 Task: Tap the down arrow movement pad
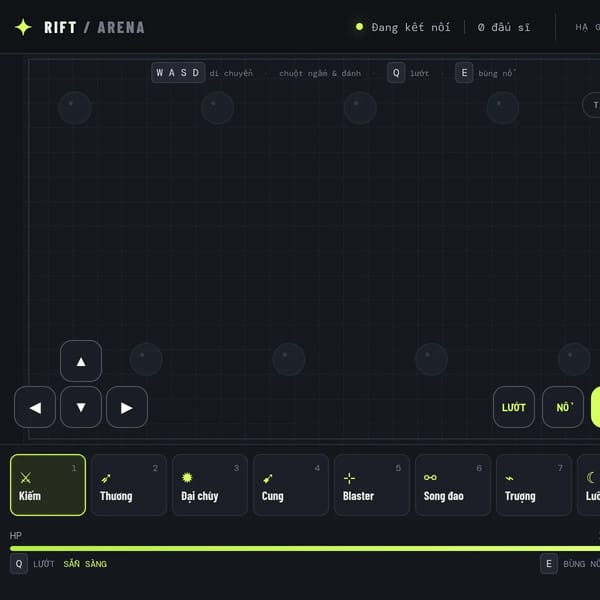(81, 407)
